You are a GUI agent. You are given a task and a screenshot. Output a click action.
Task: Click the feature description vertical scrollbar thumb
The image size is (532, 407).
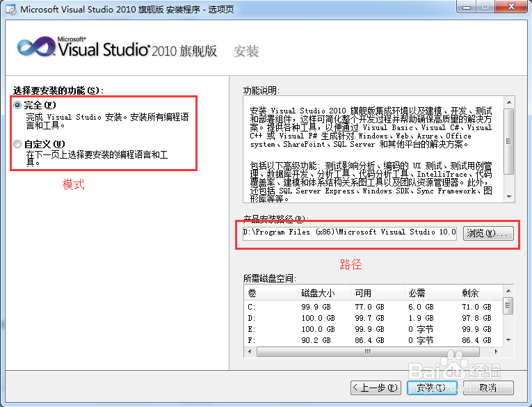(509, 141)
